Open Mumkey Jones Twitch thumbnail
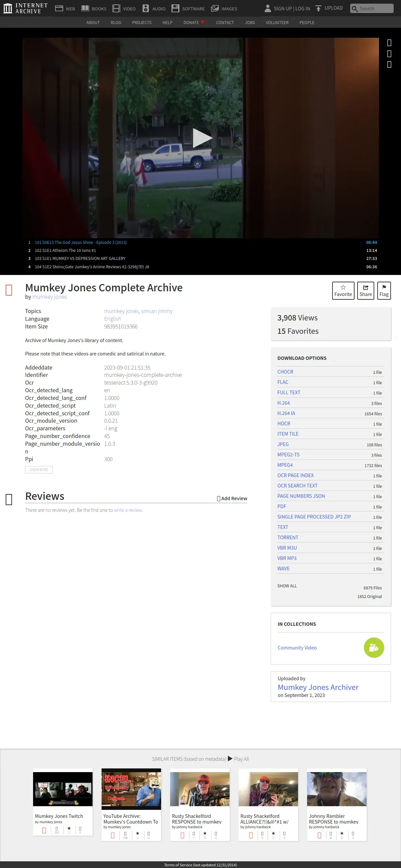The height and width of the screenshot is (868, 401). [63, 789]
